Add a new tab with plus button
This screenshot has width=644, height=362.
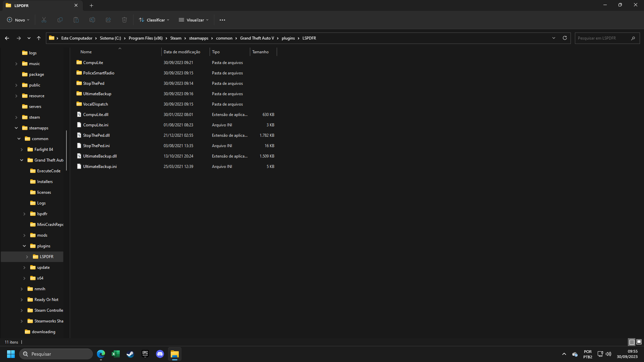tap(91, 5)
